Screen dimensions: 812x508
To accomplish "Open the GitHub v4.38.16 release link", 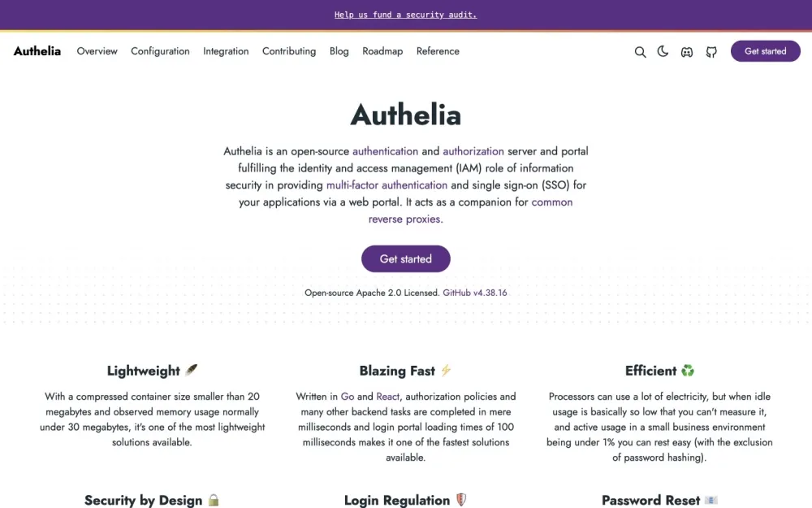I will point(476,292).
